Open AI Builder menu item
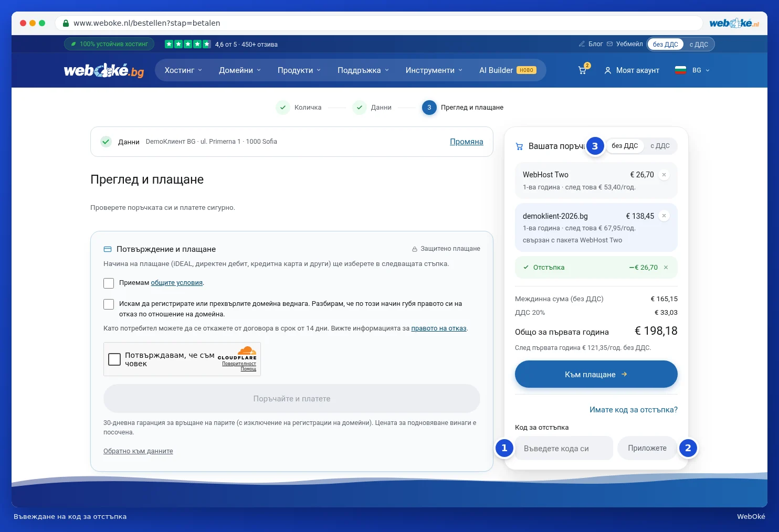 pyautogui.click(x=508, y=70)
